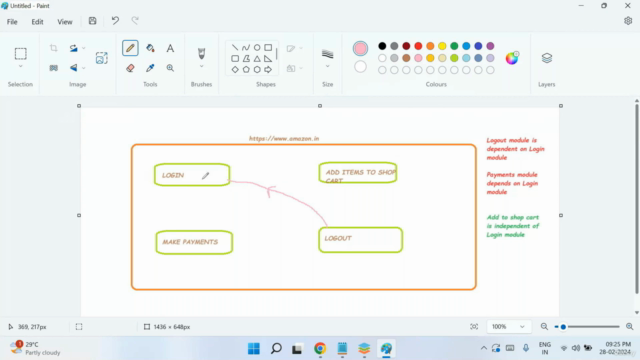Toggle the Pencil tool
640x360 pixels.
(x=130, y=48)
